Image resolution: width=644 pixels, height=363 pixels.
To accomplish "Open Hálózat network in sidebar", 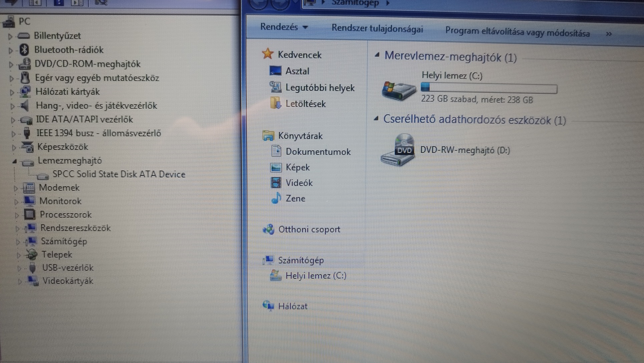I will coord(292,306).
